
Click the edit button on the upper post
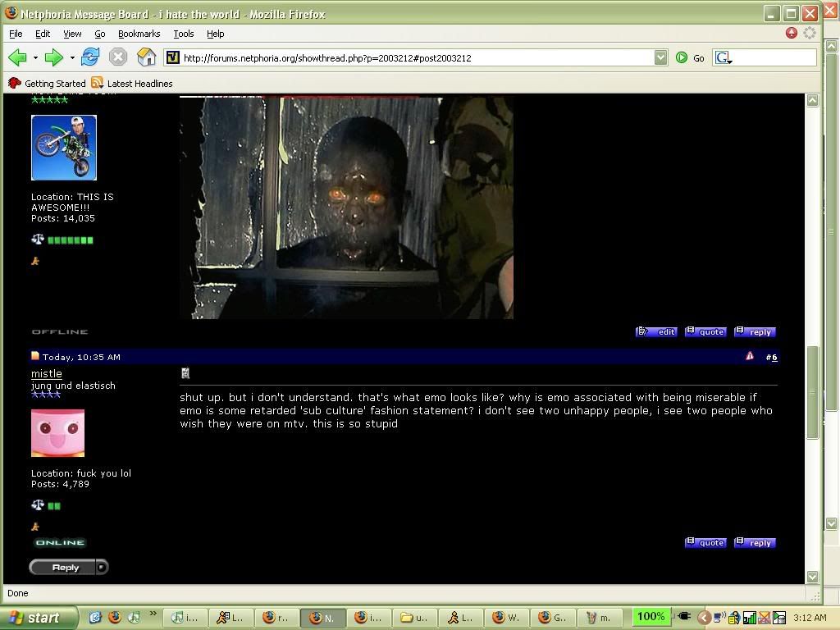click(x=656, y=331)
